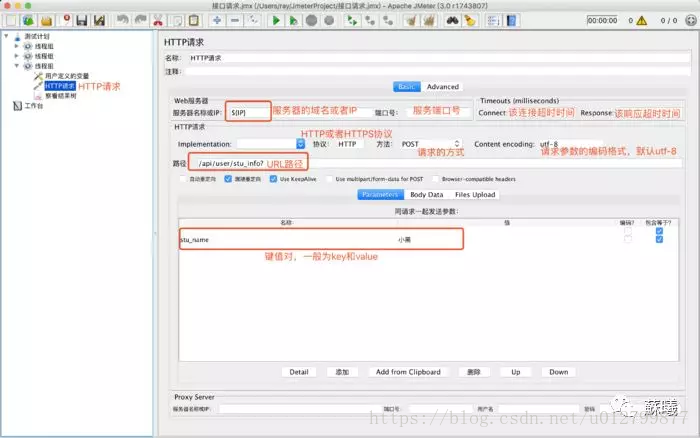This screenshot has height=438, width=700.
Task: Uncheck 包含等于? box for stu_name row
Action: (x=659, y=240)
